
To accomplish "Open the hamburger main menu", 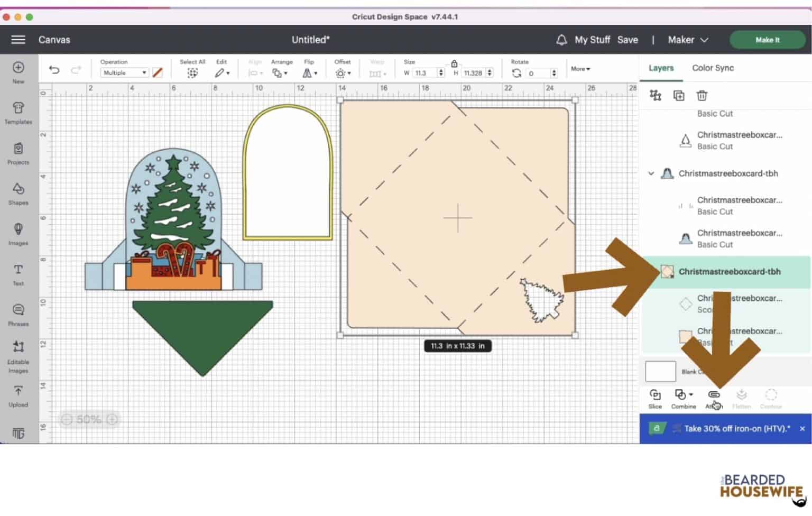I will [x=19, y=40].
